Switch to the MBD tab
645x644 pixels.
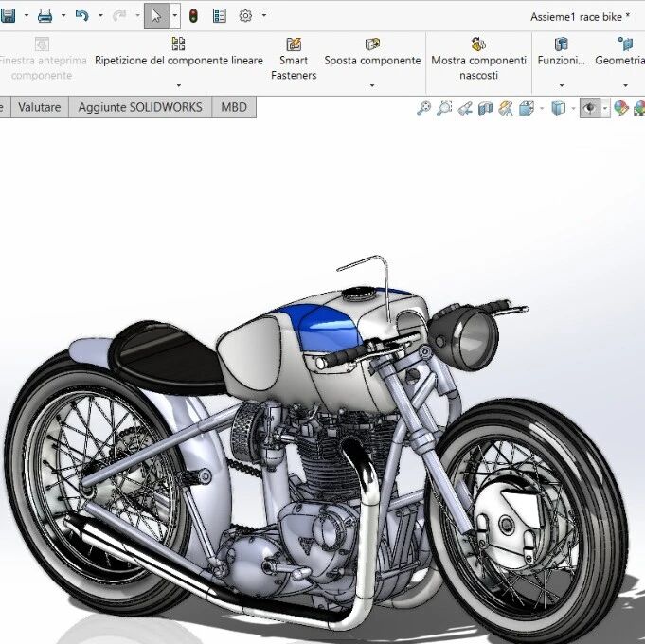coord(234,107)
